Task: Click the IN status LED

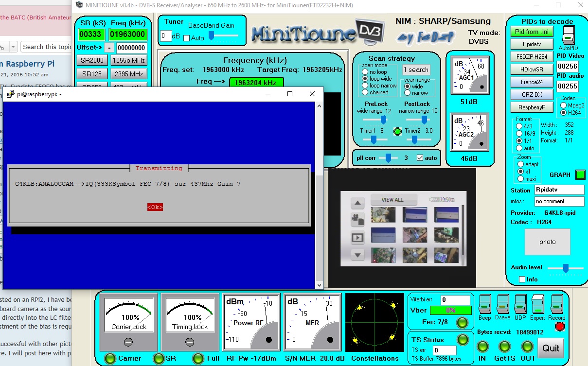Action: [x=482, y=347]
